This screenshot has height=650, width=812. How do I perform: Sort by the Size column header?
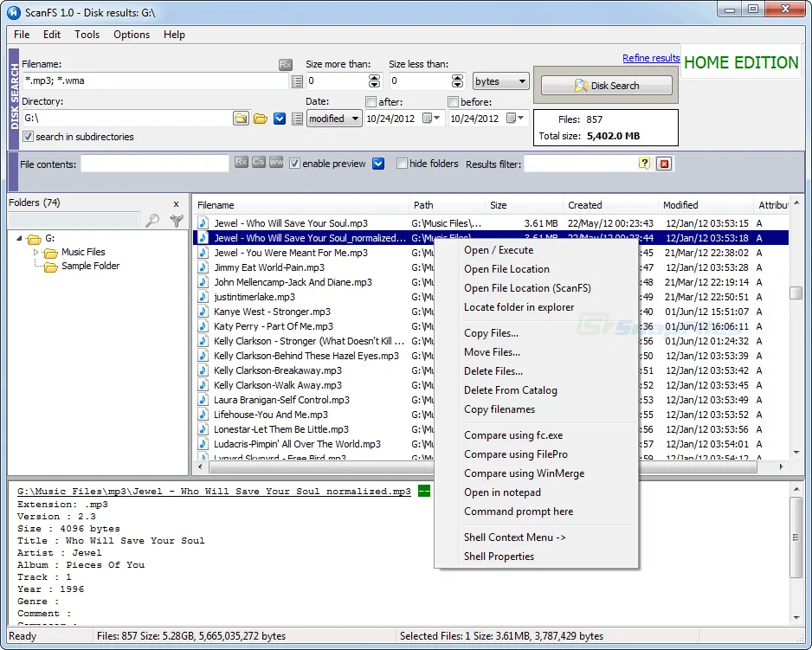point(524,206)
